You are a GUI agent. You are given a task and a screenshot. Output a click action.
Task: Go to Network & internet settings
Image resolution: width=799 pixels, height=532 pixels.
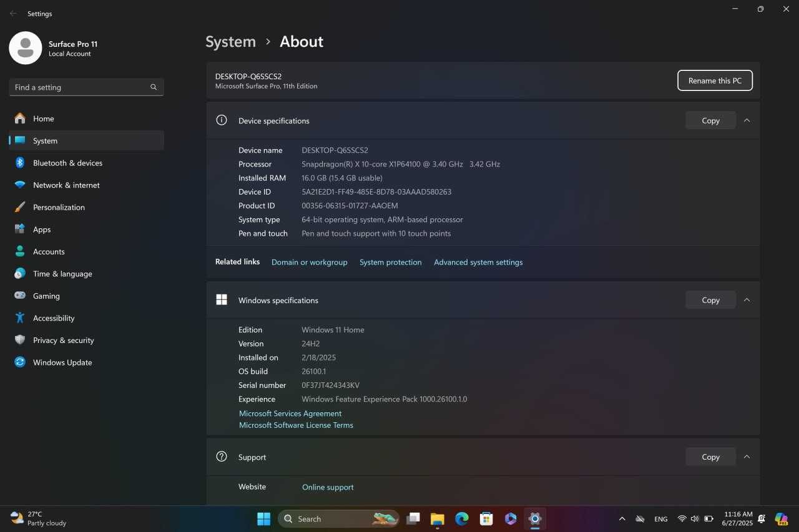(86, 185)
